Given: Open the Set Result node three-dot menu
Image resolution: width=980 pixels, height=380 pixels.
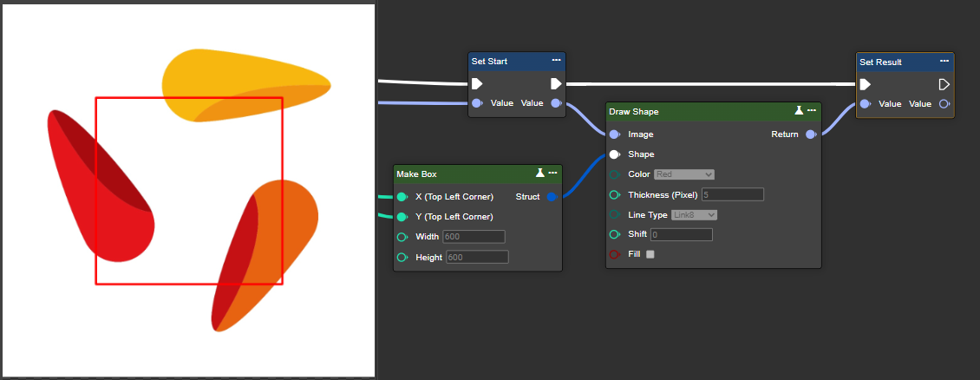Looking at the screenshot, I should tap(944, 62).
